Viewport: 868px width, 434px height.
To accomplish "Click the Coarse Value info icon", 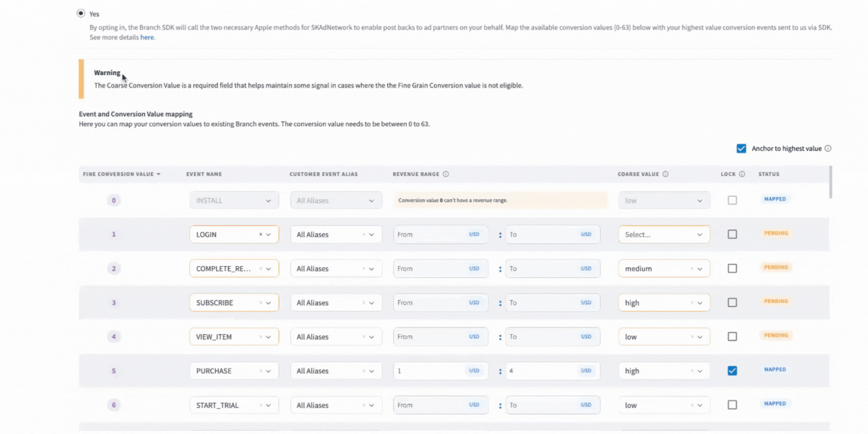I will click(665, 174).
